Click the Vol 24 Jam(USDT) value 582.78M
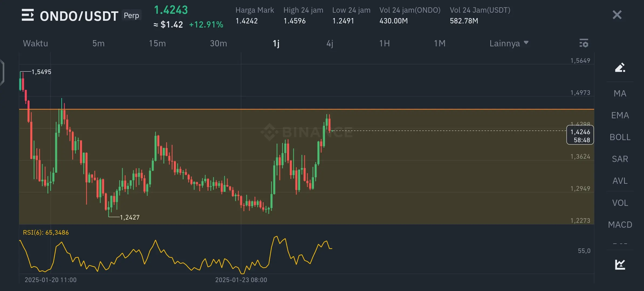 point(464,21)
